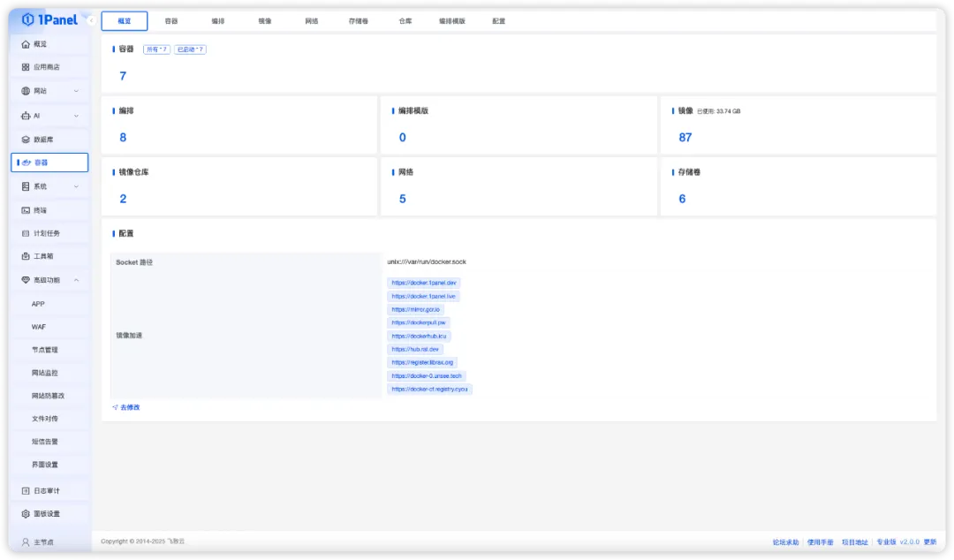Click the 应用商店 grid icon

(x=26, y=67)
